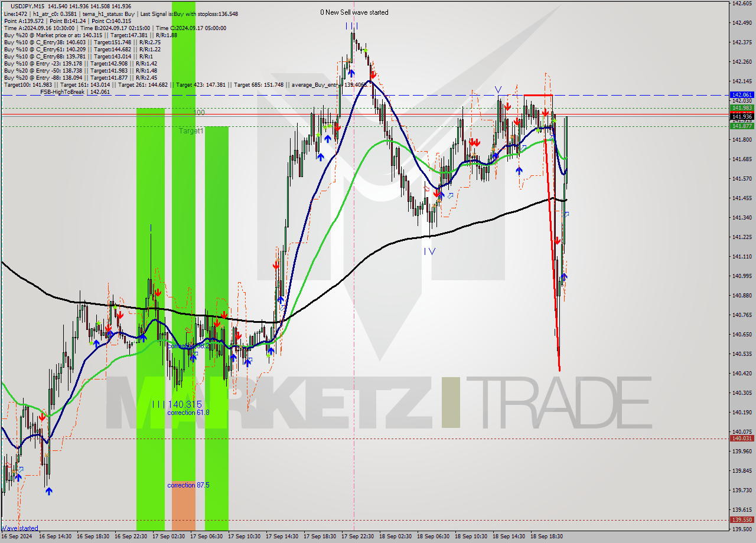756x543 pixels.
Task: Click the '17 Sep 06:30' time label
Action: click(x=207, y=537)
